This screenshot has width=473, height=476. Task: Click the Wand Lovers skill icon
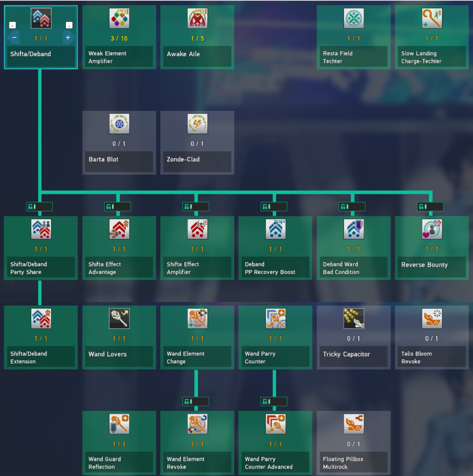pos(119,318)
